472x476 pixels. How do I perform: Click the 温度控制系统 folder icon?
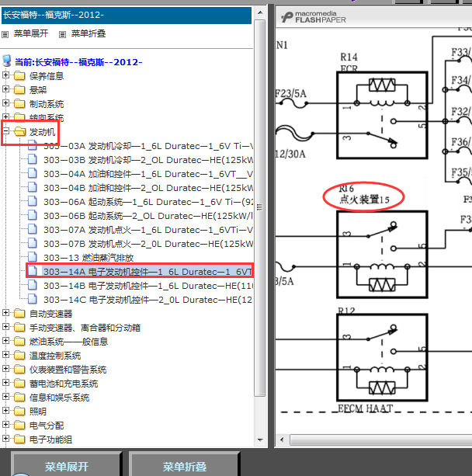tap(19, 355)
